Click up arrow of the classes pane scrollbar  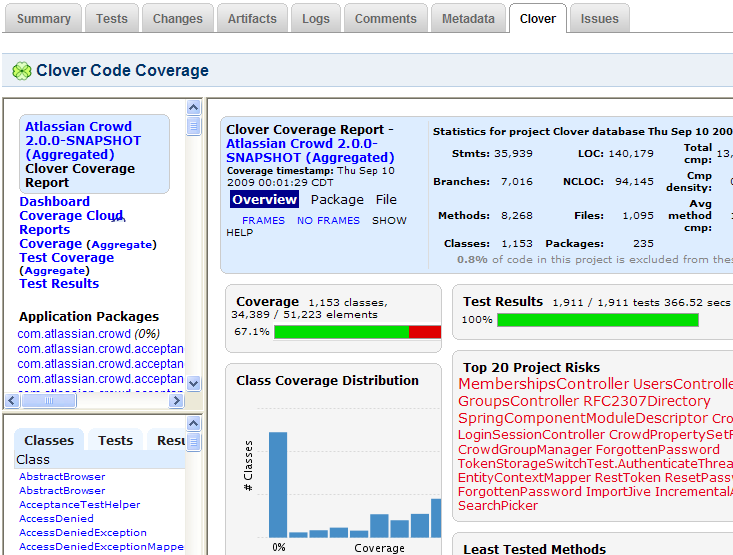click(x=194, y=424)
